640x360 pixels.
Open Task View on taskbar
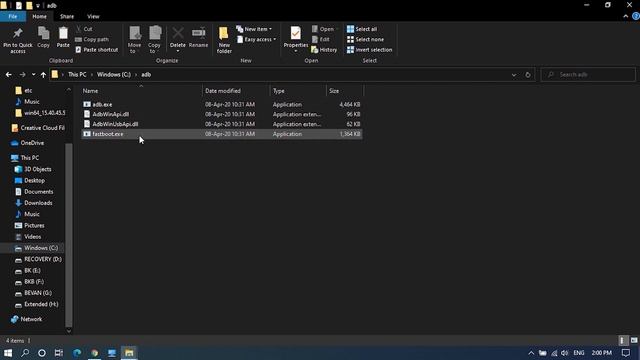point(59,353)
